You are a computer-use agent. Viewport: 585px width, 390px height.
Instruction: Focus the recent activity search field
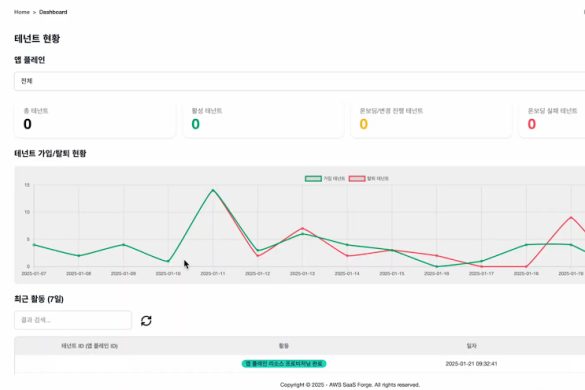click(x=73, y=320)
